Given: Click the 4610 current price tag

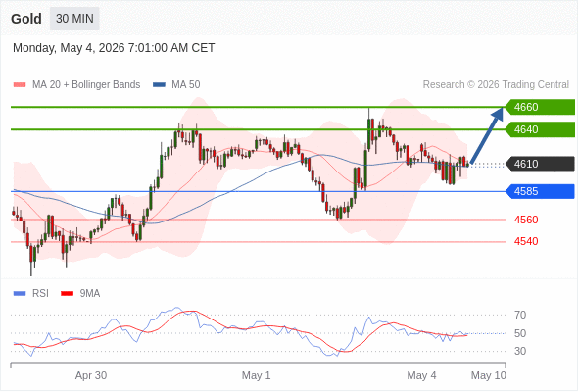Looking at the screenshot, I should coord(540,164).
